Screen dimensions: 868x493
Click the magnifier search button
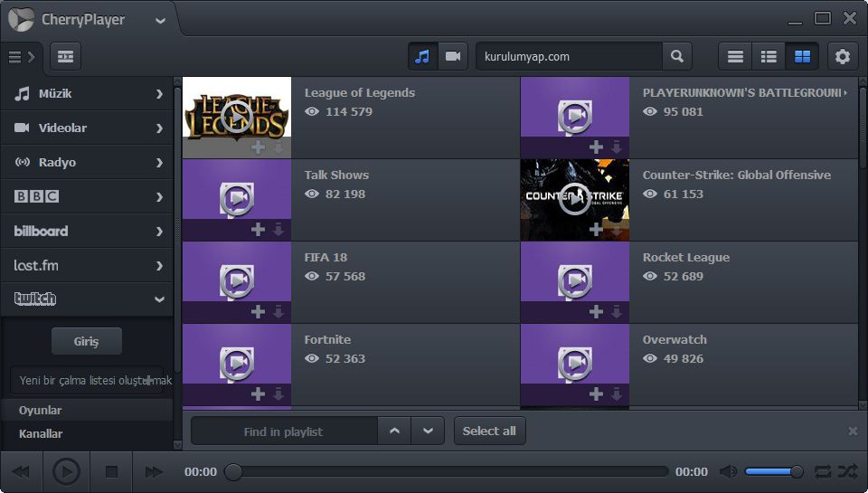coord(677,56)
